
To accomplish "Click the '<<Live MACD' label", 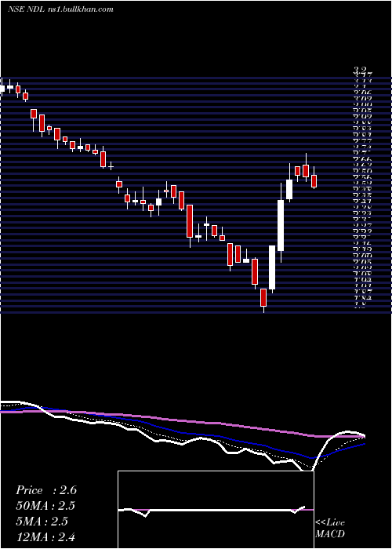I will tap(330, 528).
